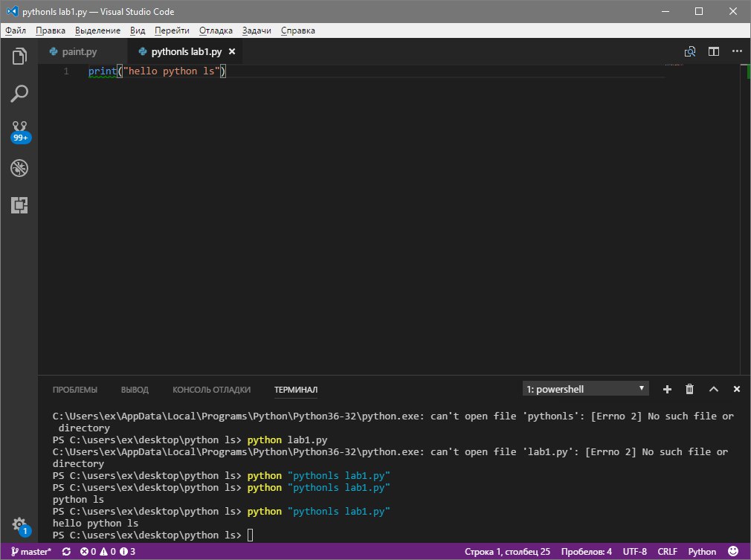Close the pythonls lab1.py tab
Image resolution: width=751 pixels, height=560 pixels.
pos(232,52)
